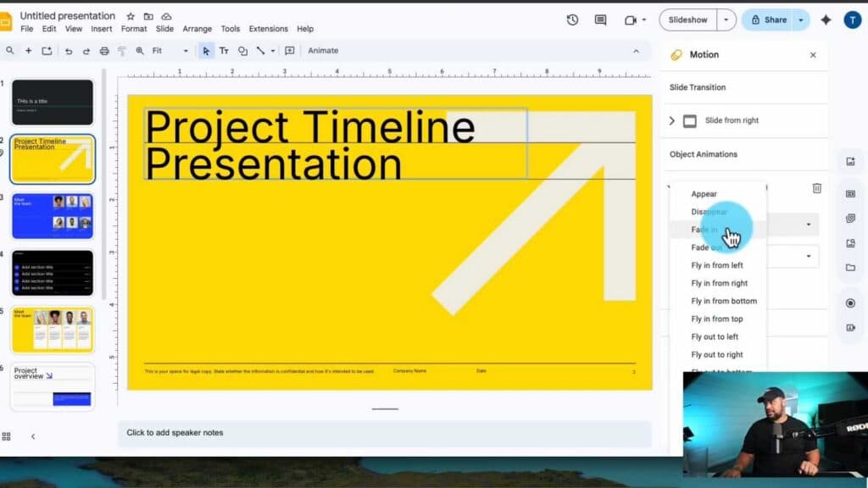Image resolution: width=868 pixels, height=488 pixels.
Task: Print with the printer icon
Action: click(x=104, y=51)
